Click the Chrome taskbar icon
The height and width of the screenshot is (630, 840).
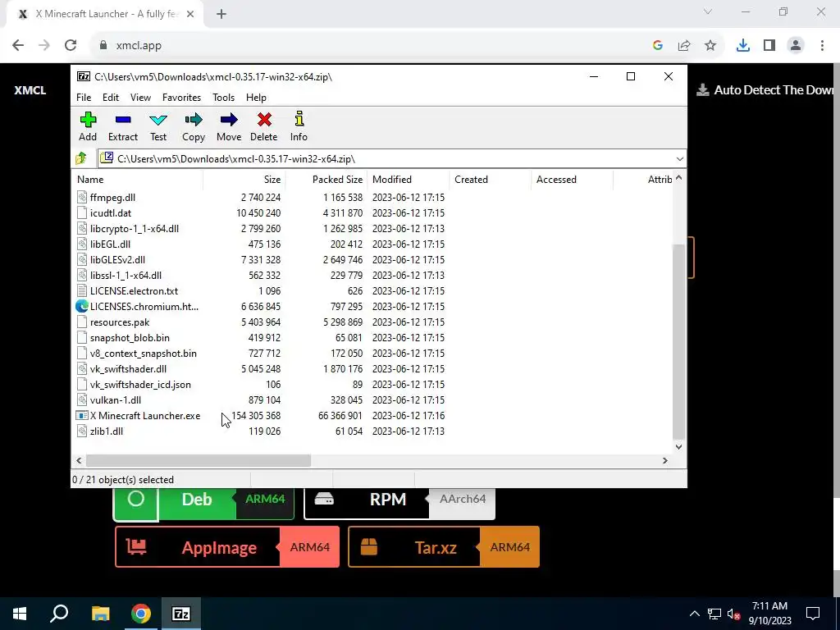pos(141,614)
